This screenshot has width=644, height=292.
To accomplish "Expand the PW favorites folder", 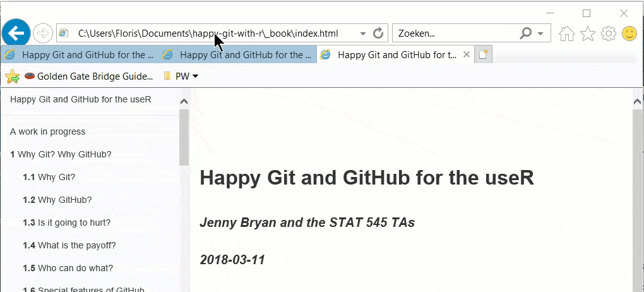I will point(181,76).
